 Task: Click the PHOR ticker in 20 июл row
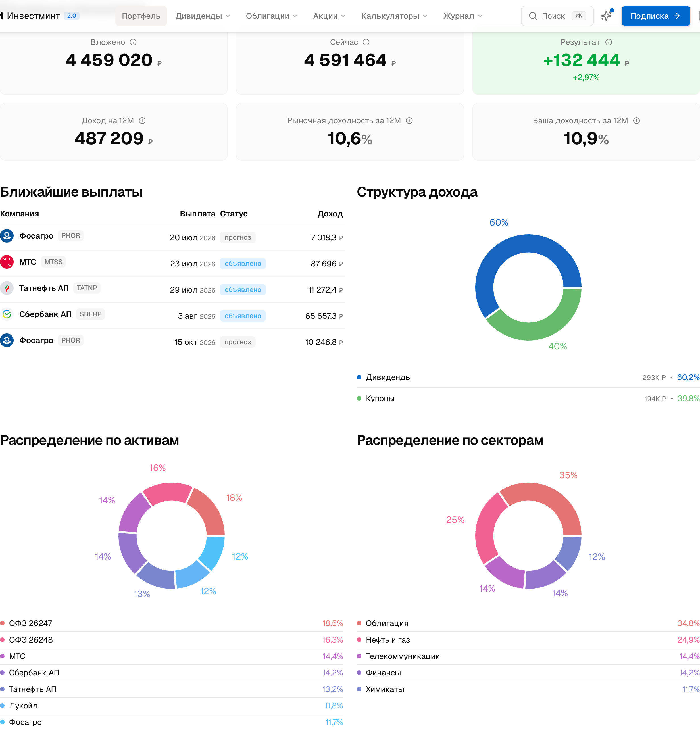71,236
